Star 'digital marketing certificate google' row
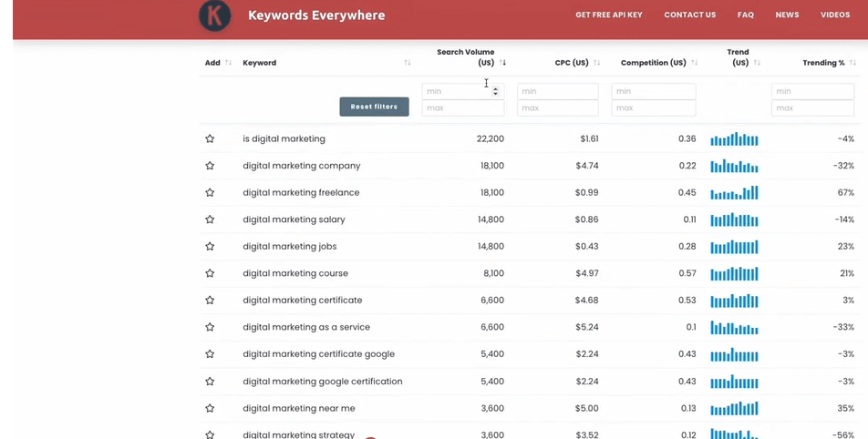This screenshot has height=439, width=868. (x=210, y=354)
